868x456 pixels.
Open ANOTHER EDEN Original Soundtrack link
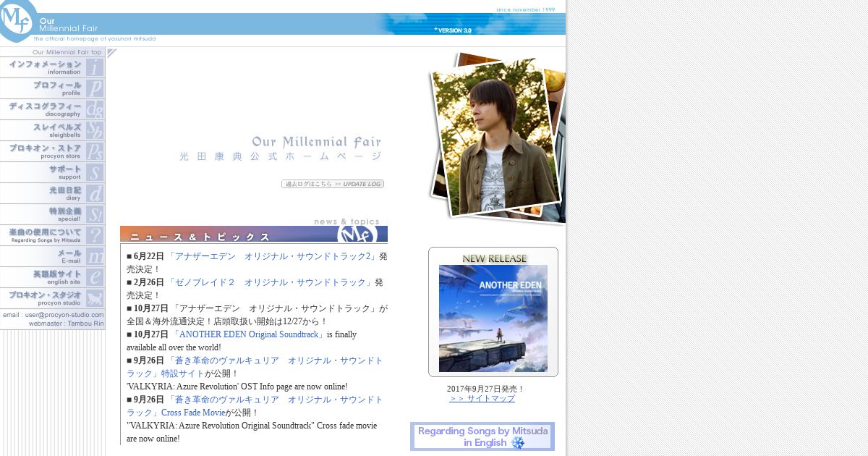(248, 334)
